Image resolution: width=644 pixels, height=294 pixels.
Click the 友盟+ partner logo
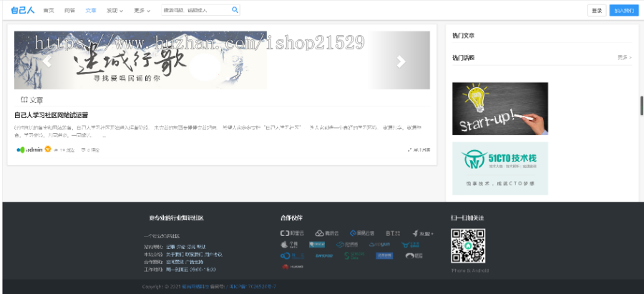(423, 233)
